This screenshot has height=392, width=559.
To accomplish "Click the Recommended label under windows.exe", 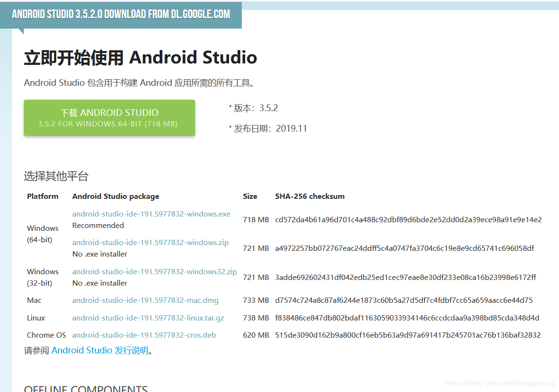I will tap(98, 225).
